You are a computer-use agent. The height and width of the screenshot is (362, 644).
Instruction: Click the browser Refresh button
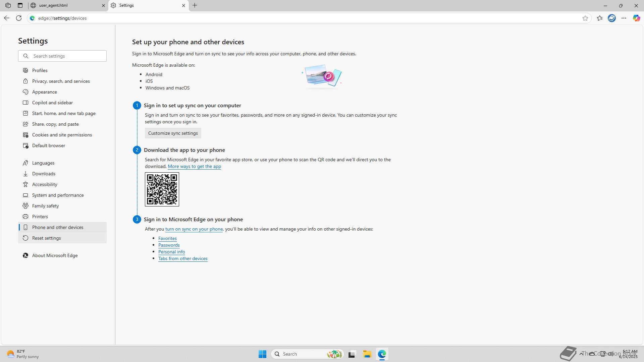click(x=19, y=18)
